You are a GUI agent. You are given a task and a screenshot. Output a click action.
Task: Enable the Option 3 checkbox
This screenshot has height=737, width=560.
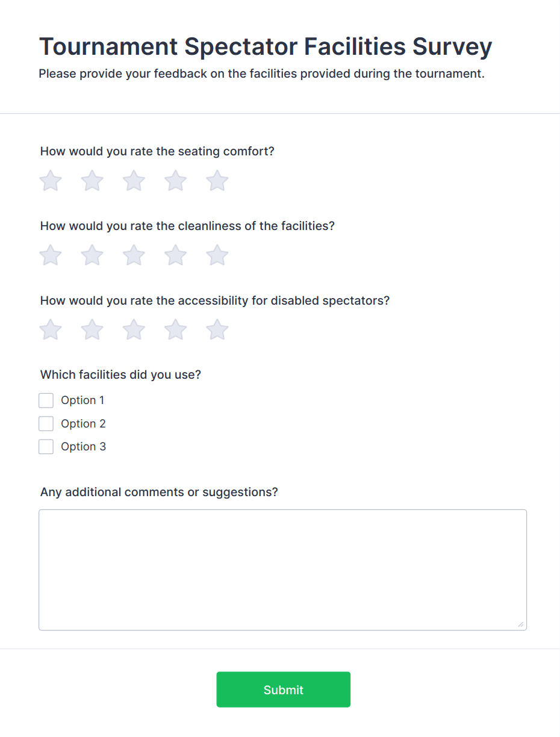coord(46,446)
